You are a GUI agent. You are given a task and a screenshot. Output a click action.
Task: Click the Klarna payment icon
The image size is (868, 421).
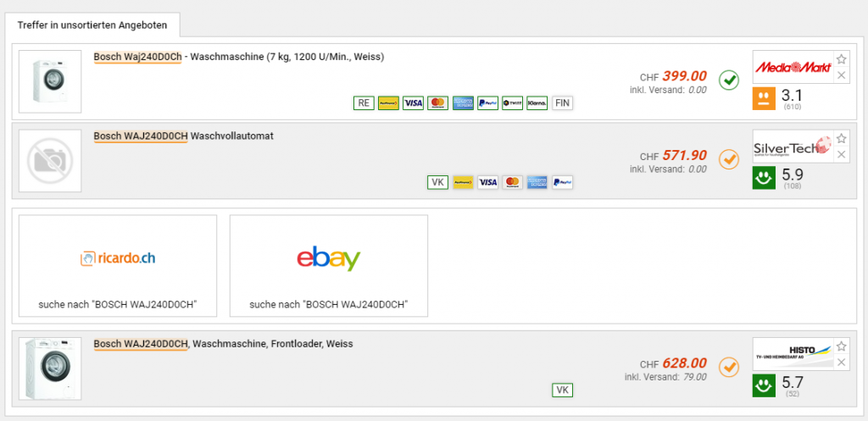tap(537, 102)
